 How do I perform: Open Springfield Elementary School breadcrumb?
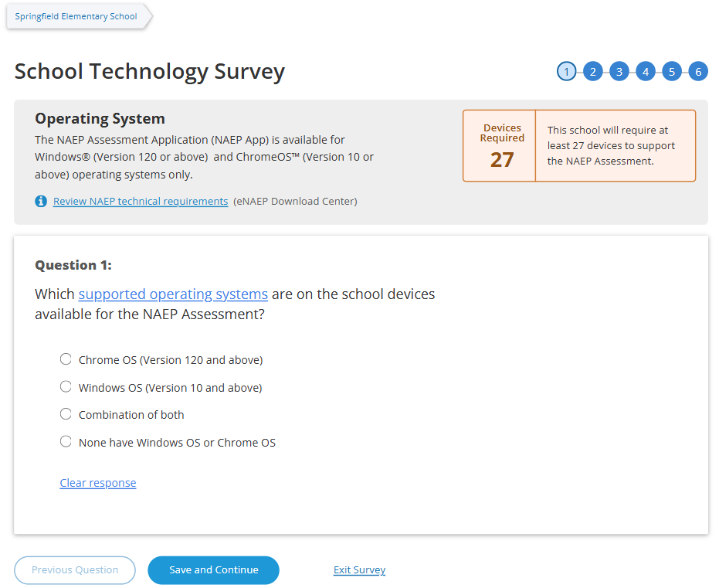(x=76, y=16)
